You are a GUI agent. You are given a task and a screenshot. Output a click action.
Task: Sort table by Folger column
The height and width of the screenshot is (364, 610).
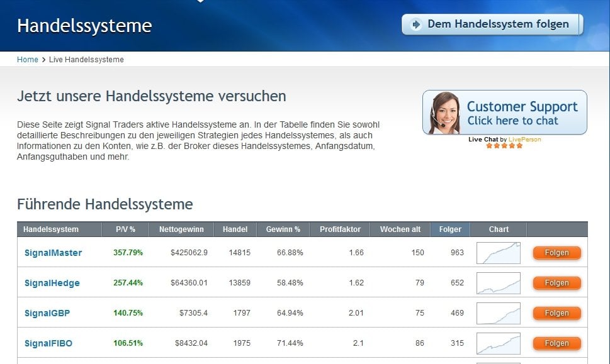450,229
